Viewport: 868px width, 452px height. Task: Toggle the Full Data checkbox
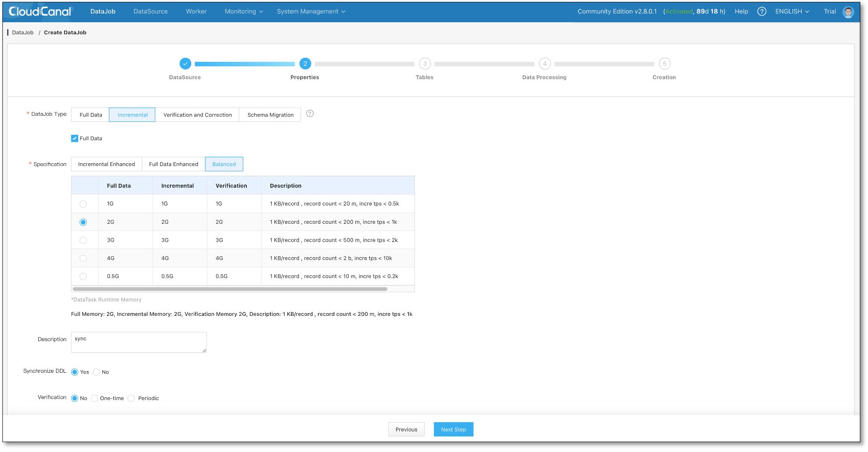(x=75, y=138)
